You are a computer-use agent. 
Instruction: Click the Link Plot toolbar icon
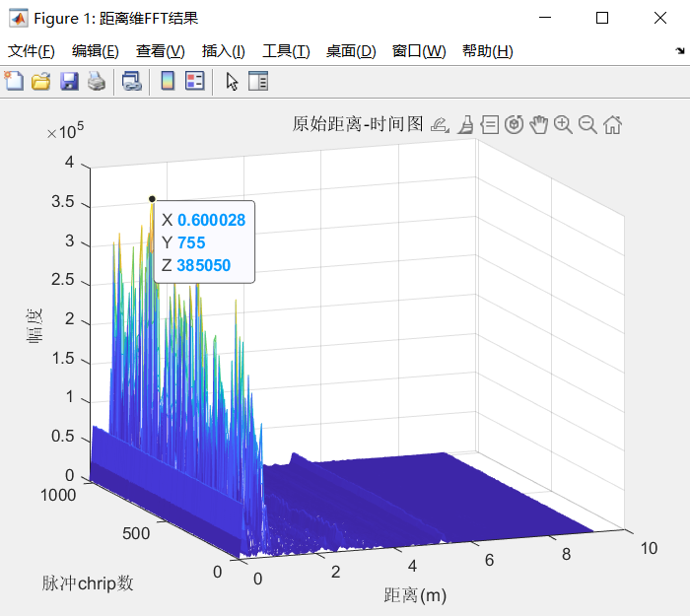131,82
